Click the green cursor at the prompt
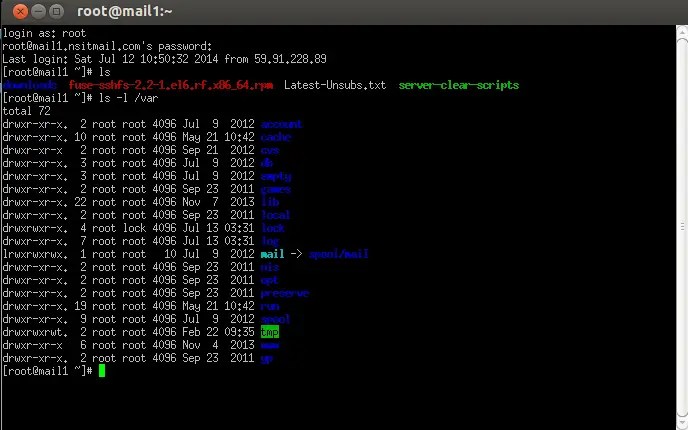The image size is (688, 430). tap(102, 371)
